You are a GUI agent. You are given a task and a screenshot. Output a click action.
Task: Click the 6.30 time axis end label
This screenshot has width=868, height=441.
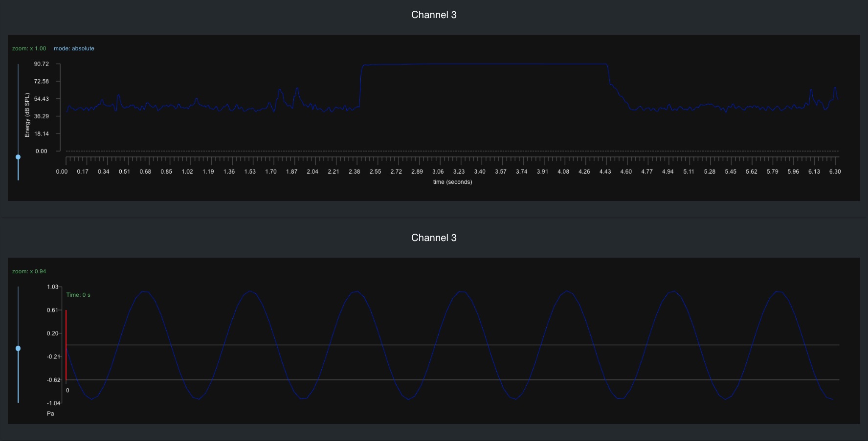(835, 172)
